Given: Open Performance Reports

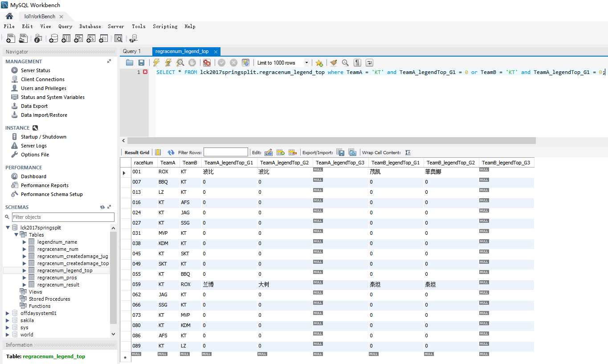Looking at the screenshot, I should coord(45,185).
